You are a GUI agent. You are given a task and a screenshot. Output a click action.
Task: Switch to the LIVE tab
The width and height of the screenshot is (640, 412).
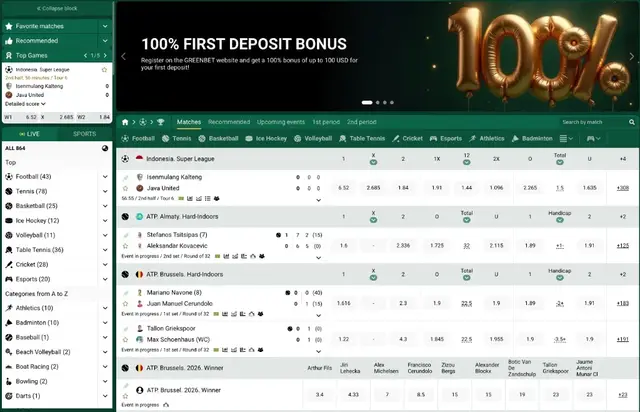[x=29, y=134]
